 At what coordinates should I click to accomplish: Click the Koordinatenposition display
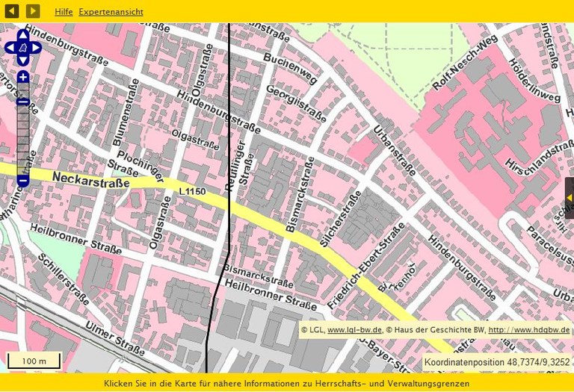[x=496, y=362]
